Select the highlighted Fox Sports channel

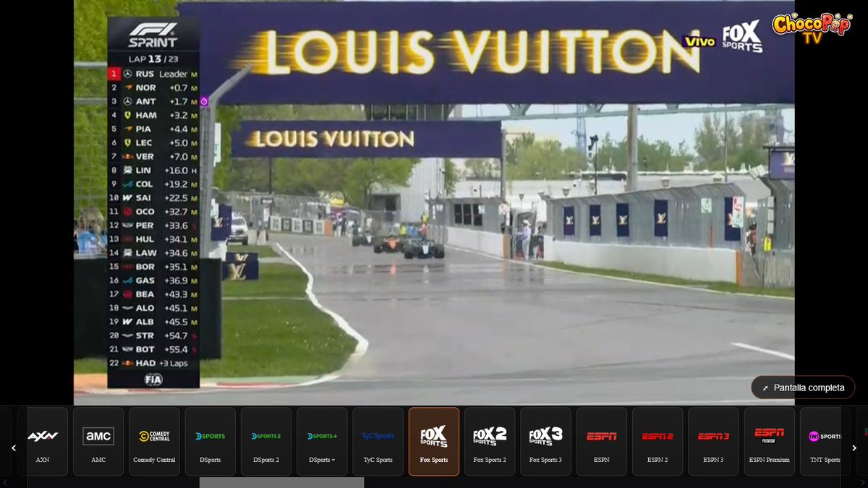point(434,441)
